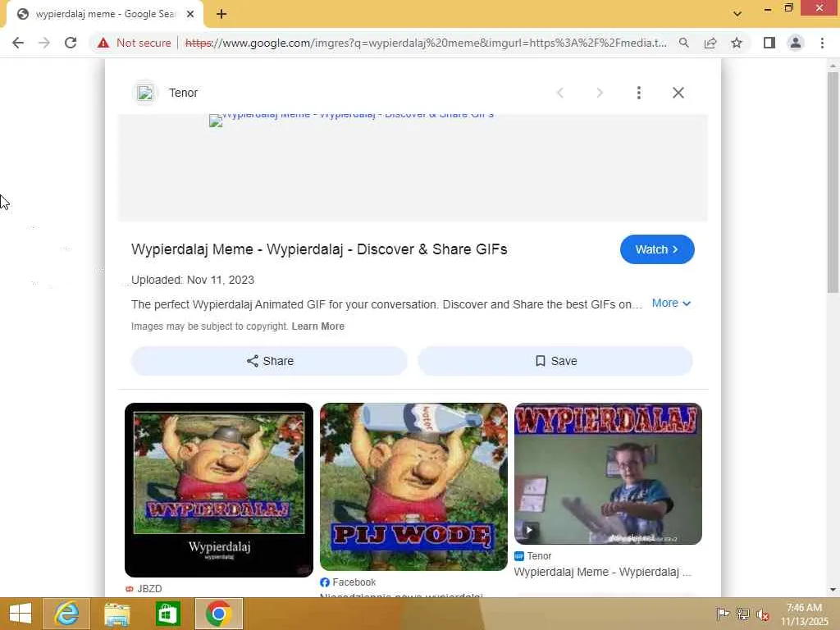Go back using the browser back arrow
The width and height of the screenshot is (840, 630).
[18, 43]
